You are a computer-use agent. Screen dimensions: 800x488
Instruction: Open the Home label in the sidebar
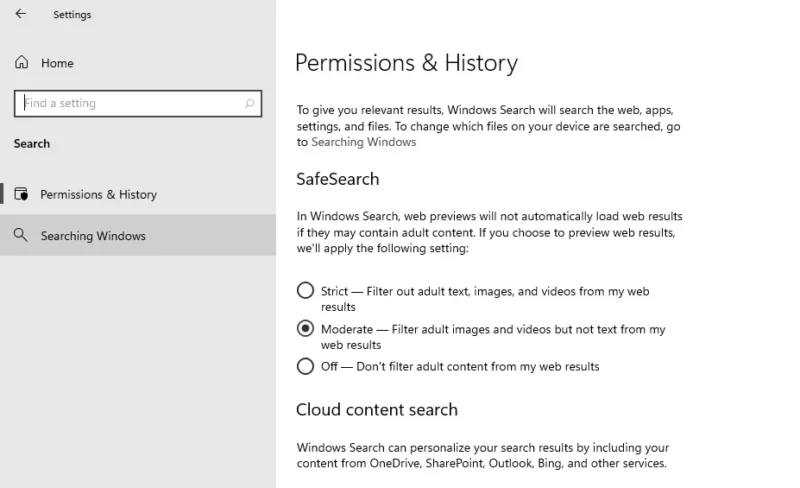[x=57, y=63]
